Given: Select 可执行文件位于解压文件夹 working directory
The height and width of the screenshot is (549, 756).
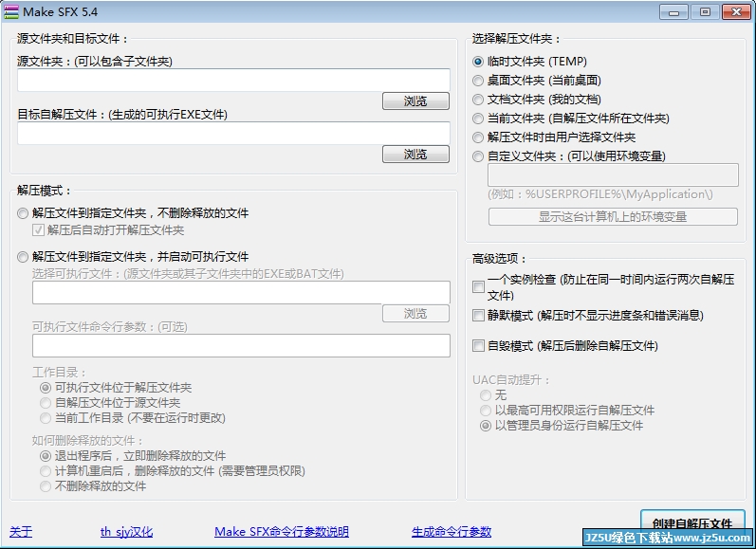Looking at the screenshot, I should coord(46,388).
